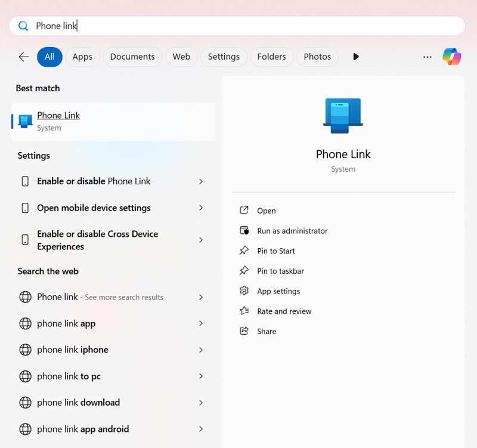The width and height of the screenshot is (477, 448).
Task: Select phone link download web suggestion
Action: (x=113, y=403)
